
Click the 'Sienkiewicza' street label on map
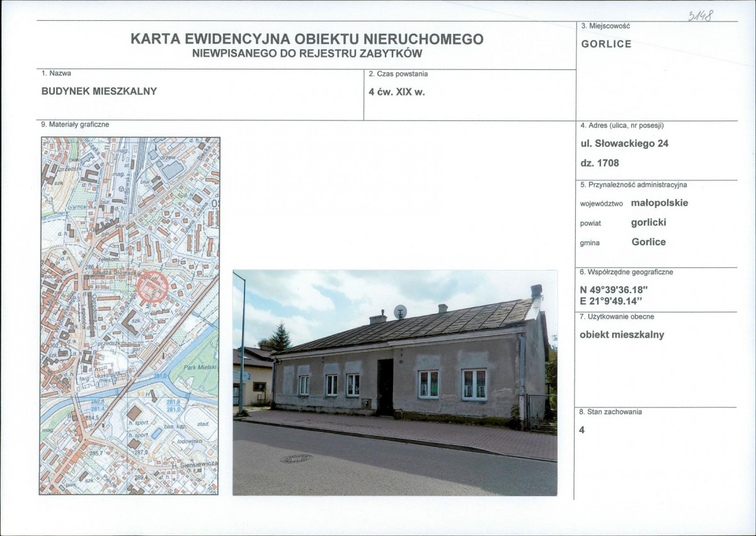(x=197, y=463)
